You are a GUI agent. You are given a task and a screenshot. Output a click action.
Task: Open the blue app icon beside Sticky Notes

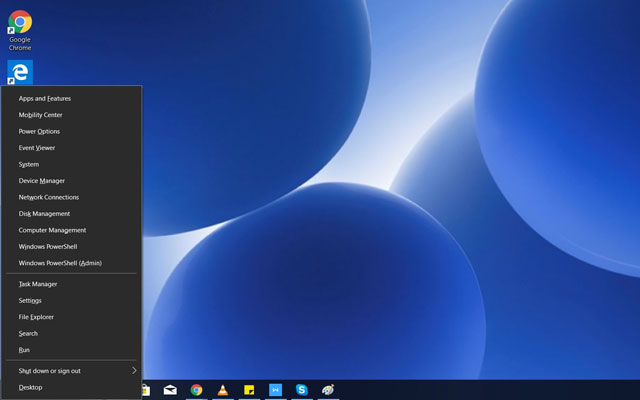pyautogui.click(x=275, y=390)
